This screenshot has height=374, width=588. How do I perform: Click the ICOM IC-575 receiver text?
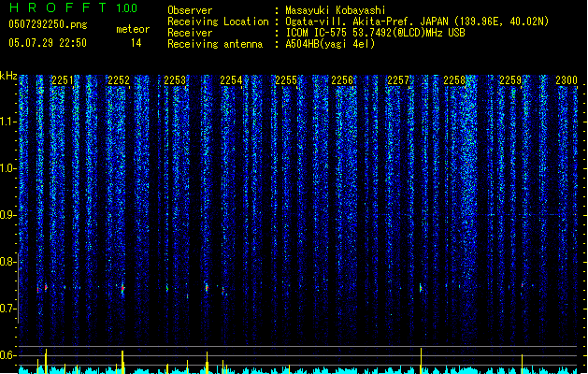[375, 33]
